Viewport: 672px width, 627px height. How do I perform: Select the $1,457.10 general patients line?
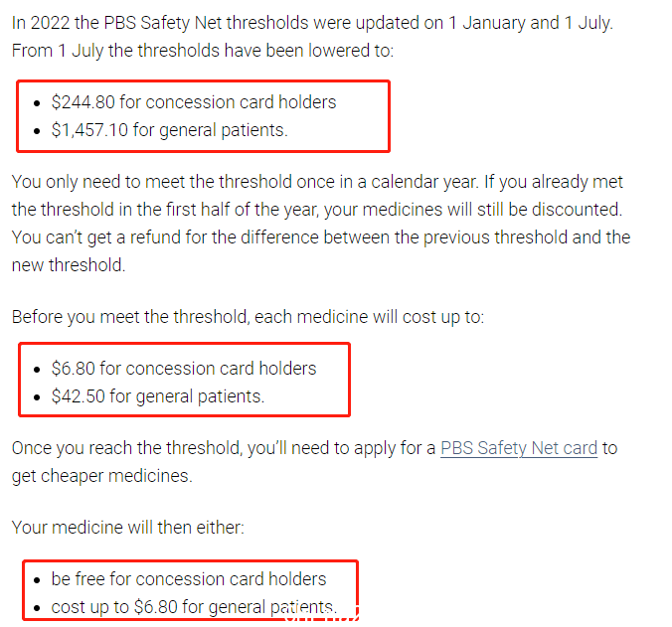click(x=170, y=130)
